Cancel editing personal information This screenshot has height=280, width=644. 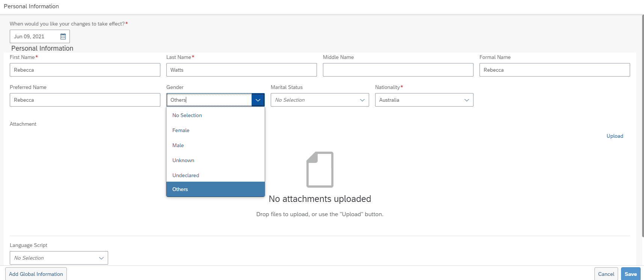pyautogui.click(x=606, y=274)
